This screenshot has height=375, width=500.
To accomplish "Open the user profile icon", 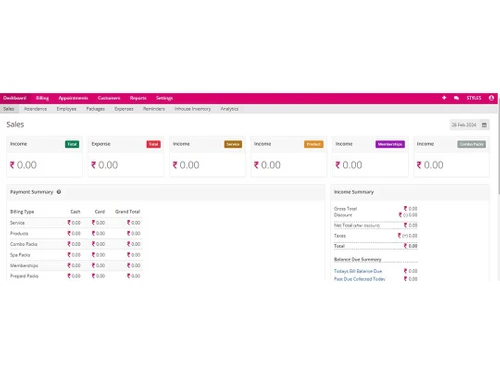I will (491, 98).
